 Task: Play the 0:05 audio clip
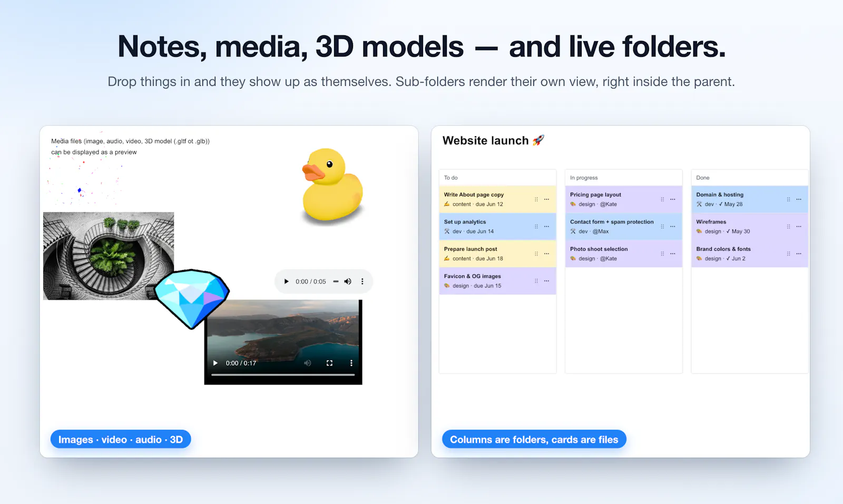tap(287, 282)
